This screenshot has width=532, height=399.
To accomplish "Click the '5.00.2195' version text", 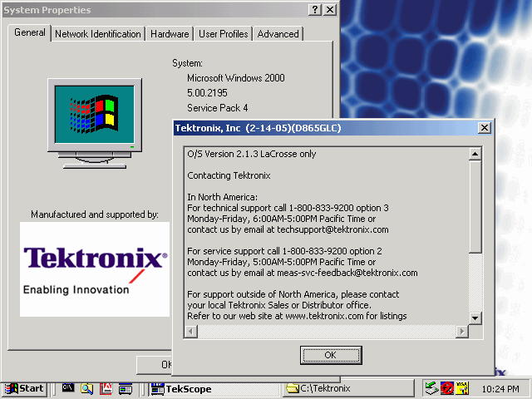I will [x=207, y=93].
